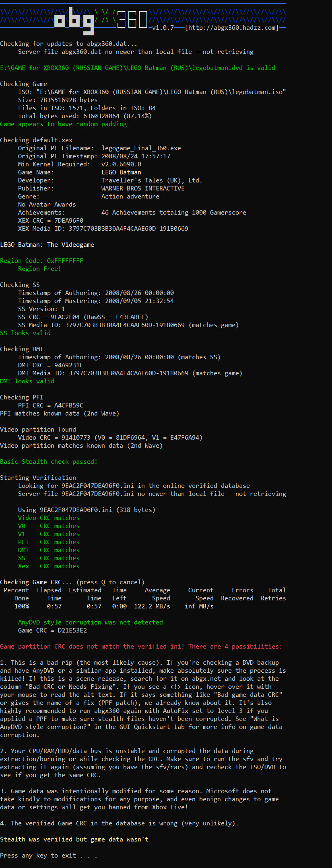The image size is (332, 868).
Task: Click the PE timestamp 2008/08/24 17:57:17
Action: pos(136,156)
